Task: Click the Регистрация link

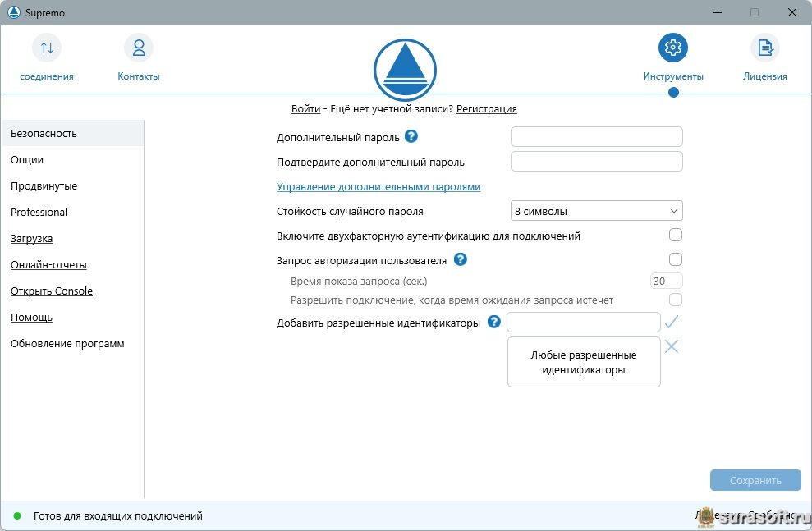Action: click(x=487, y=108)
